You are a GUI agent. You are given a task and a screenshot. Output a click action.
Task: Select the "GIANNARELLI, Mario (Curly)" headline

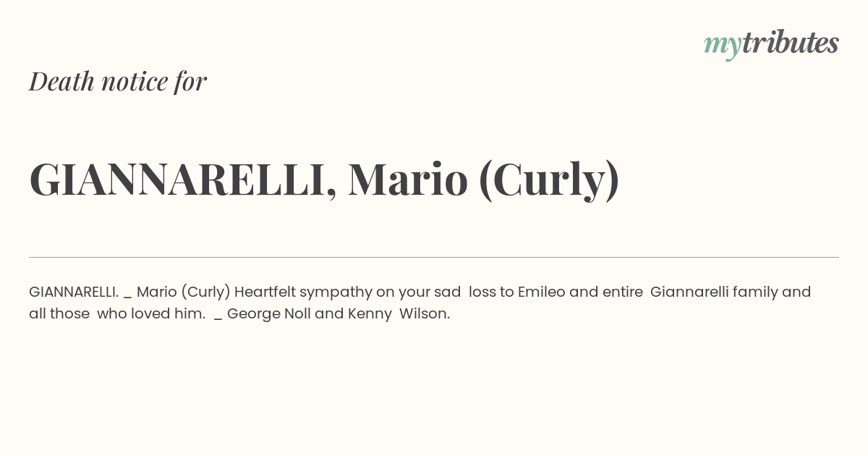tap(324, 180)
